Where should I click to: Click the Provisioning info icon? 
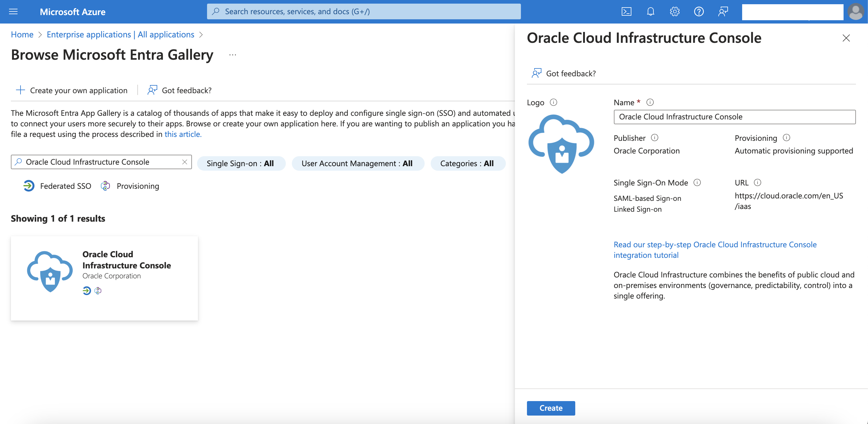(x=786, y=138)
